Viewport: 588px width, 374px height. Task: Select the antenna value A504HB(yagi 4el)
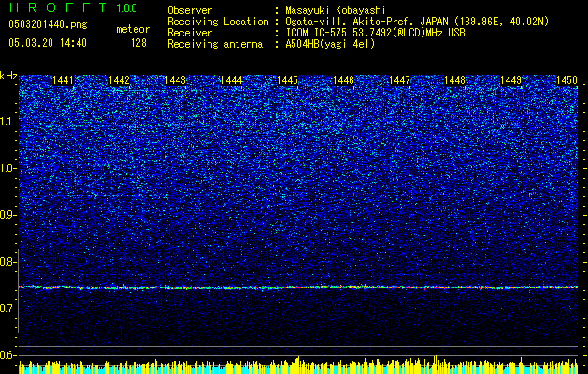pos(330,44)
